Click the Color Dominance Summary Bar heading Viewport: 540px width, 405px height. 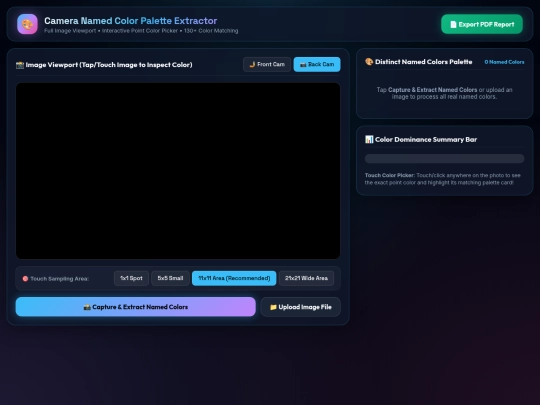click(x=426, y=139)
